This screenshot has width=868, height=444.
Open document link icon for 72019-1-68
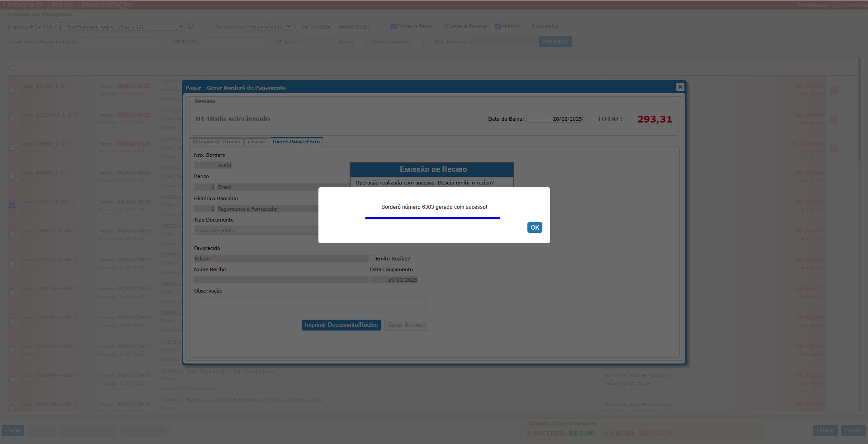pos(72,202)
